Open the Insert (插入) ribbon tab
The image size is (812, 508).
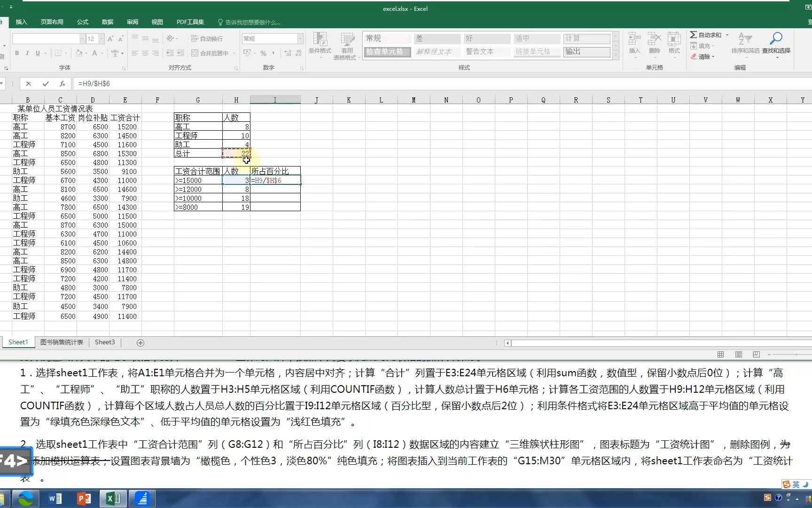[21, 22]
